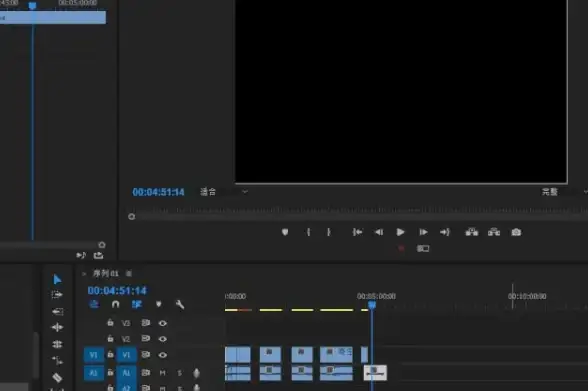Hide track V2 output with eye icon

coord(162,339)
